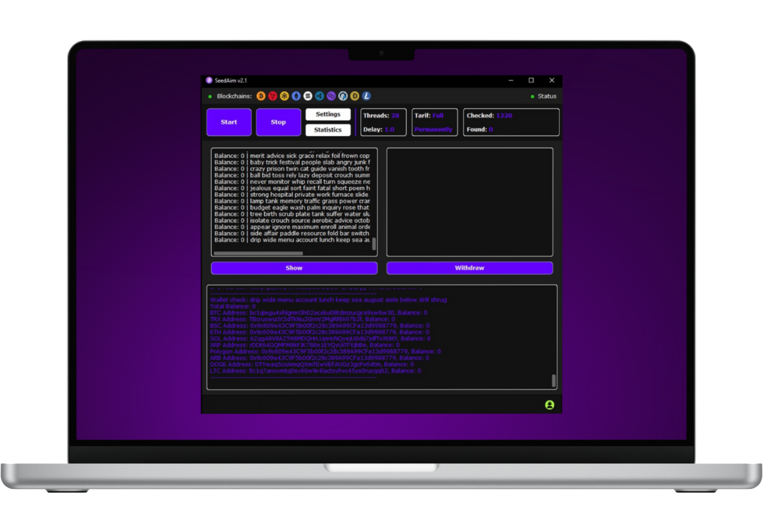Screen dimensions: 763x532
Task: Click the Checked count 1220
Action: 504,115
